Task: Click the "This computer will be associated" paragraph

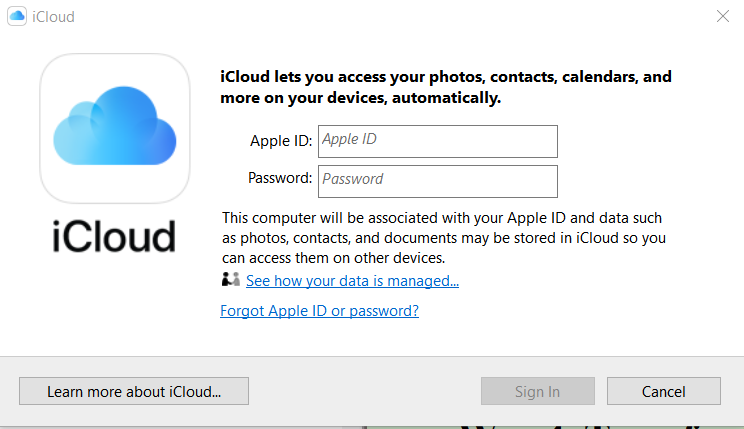Action: pos(444,237)
